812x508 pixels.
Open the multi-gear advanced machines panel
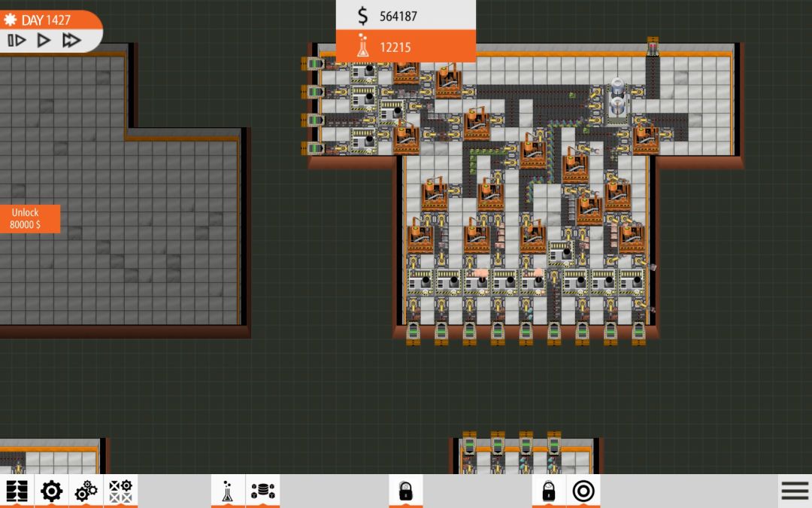point(85,490)
